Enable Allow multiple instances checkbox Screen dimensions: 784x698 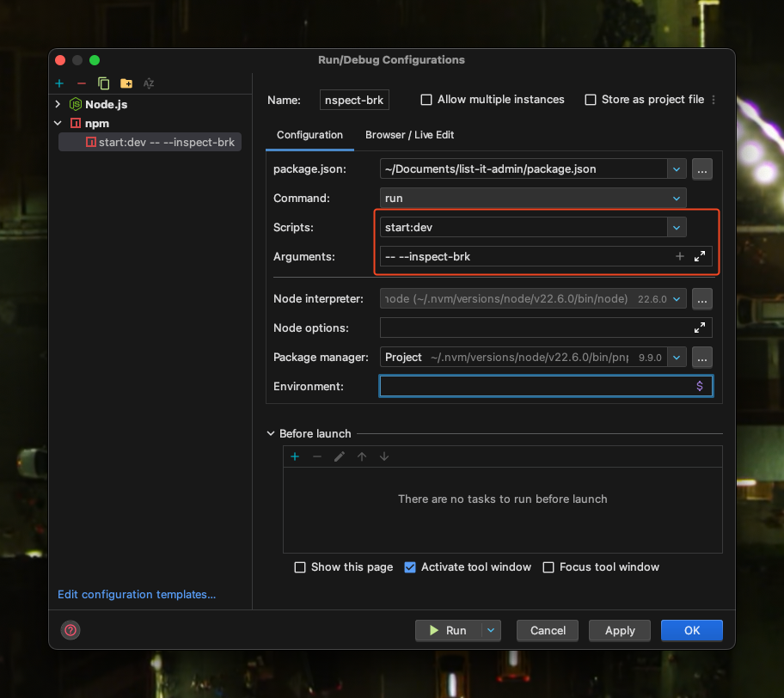click(x=426, y=100)
